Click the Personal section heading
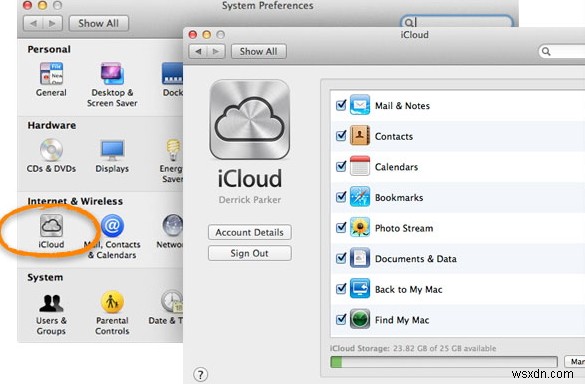 [x=49, y=49]
